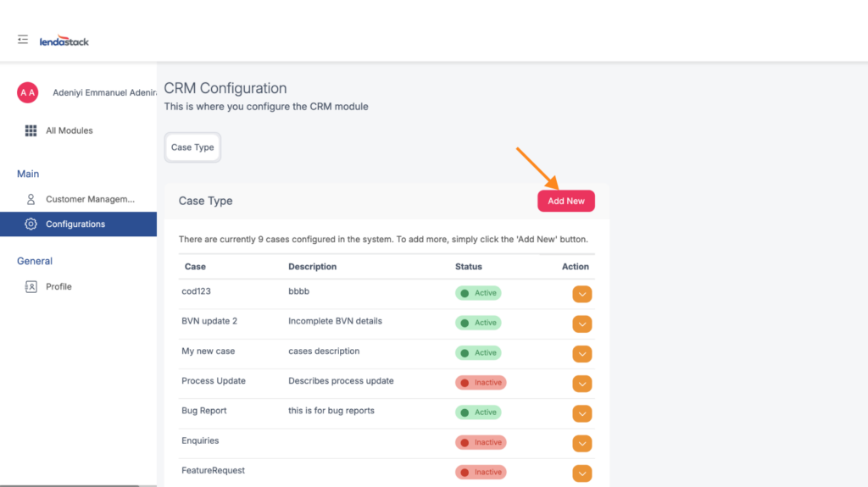
Task: Click the lendastack logo
Action: click(64, 41)
